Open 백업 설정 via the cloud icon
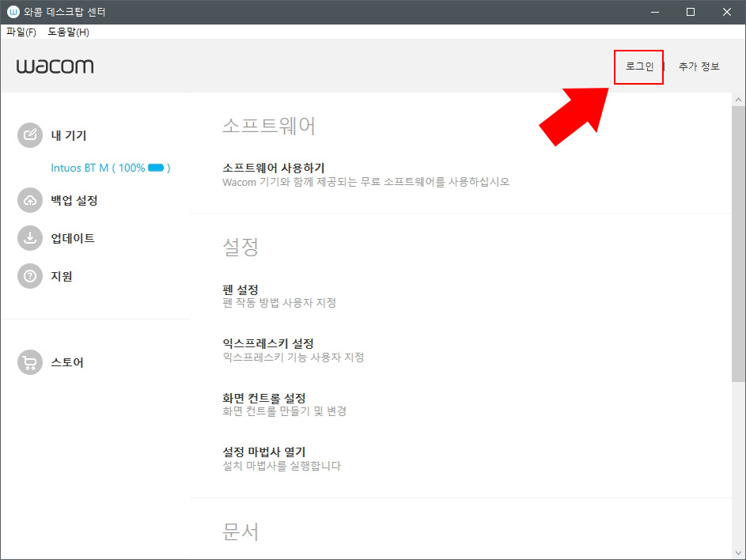746x560 pixels. pos(29,200)
